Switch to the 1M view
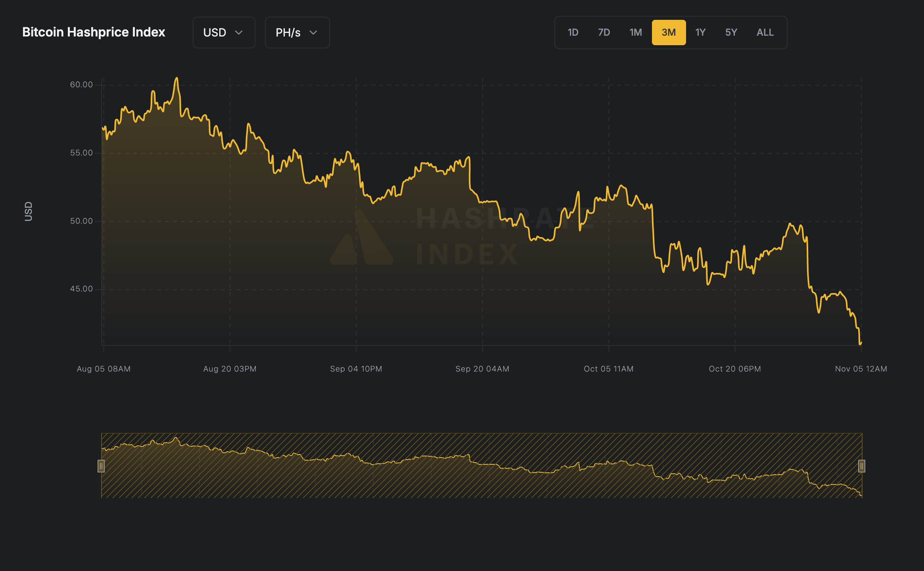 (x=636, y=33)
